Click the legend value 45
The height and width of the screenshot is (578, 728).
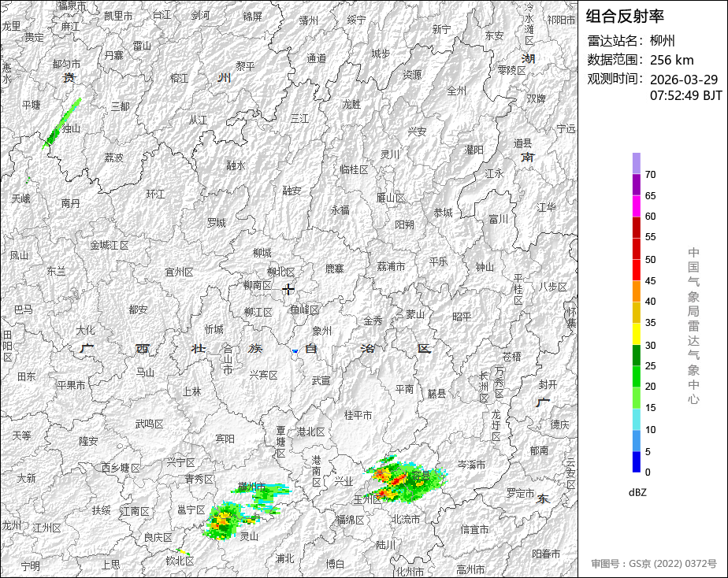pos(651,281)
